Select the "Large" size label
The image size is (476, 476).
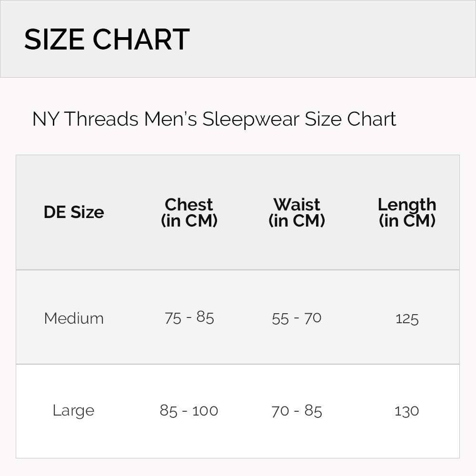[x=73, y=410]
